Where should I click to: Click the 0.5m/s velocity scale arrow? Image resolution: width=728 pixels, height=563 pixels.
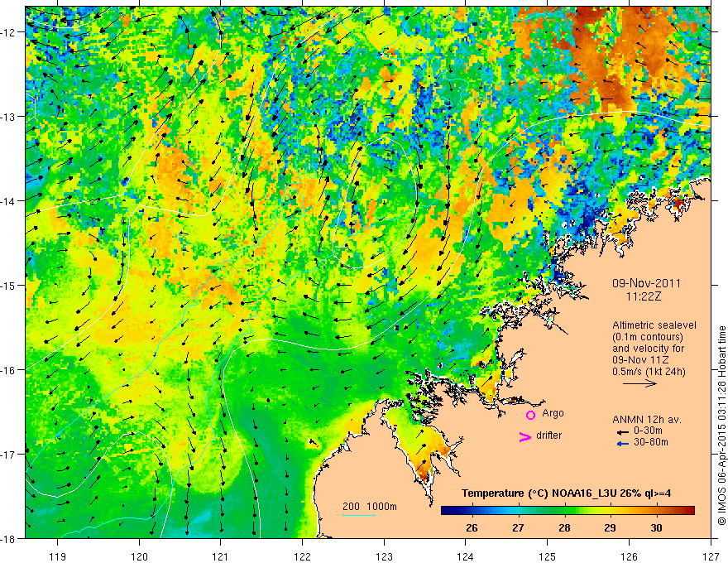[x=639, y=383]
